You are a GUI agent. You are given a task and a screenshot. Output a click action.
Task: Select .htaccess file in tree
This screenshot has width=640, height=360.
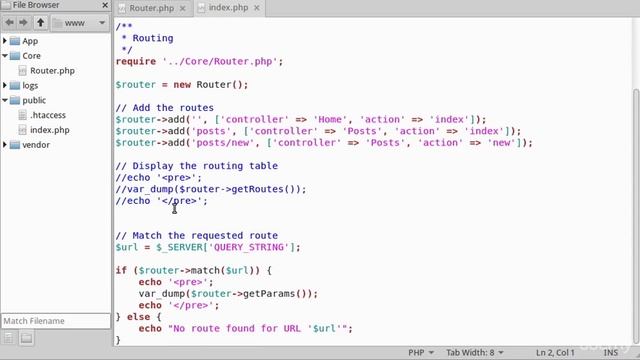pos(48,115)
